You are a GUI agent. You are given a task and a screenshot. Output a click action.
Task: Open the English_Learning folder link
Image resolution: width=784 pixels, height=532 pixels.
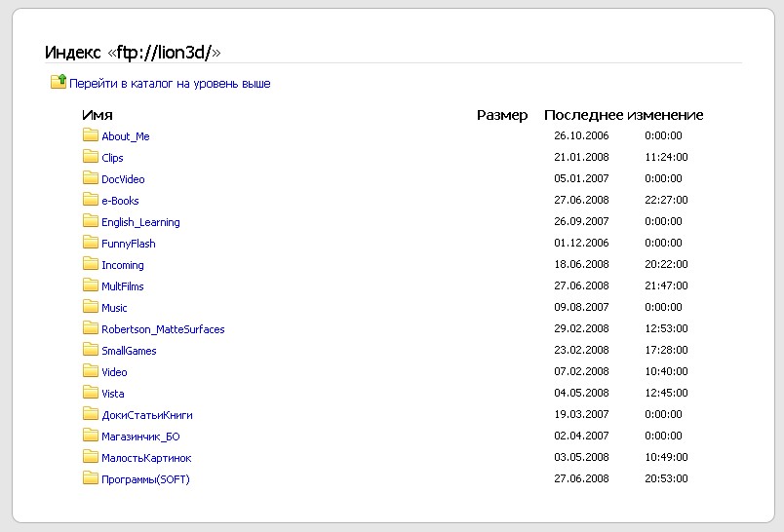(140, 222)
